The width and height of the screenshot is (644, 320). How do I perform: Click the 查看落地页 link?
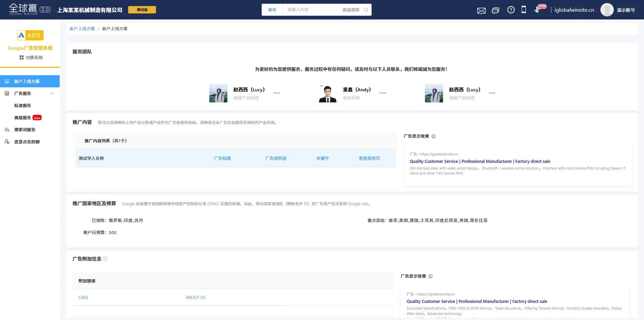click(369, 158)
